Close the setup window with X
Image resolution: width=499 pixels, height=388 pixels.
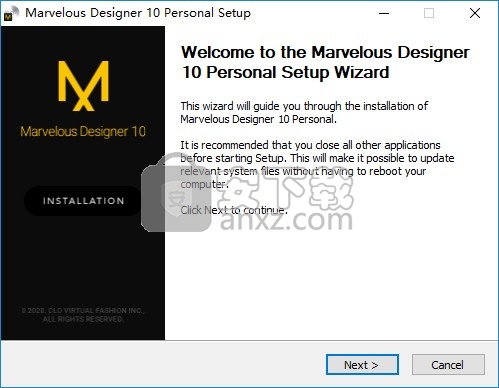coord(475,13)
